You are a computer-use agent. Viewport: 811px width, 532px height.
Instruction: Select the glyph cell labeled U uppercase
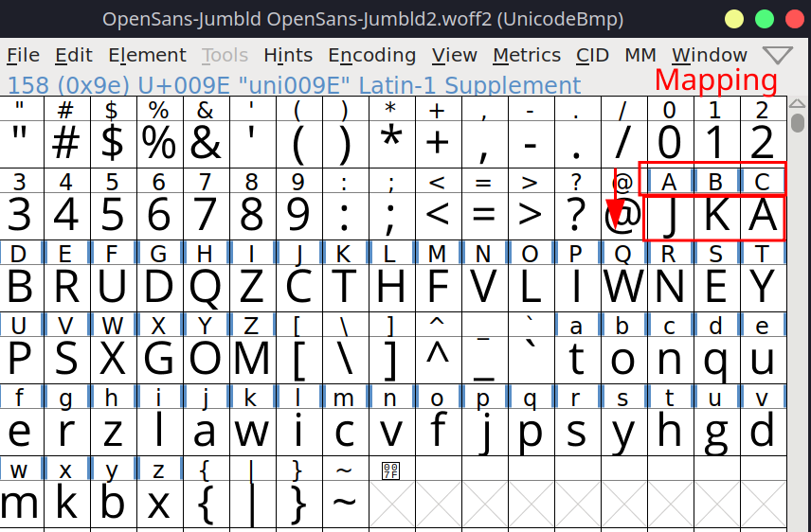pos(20,348)
